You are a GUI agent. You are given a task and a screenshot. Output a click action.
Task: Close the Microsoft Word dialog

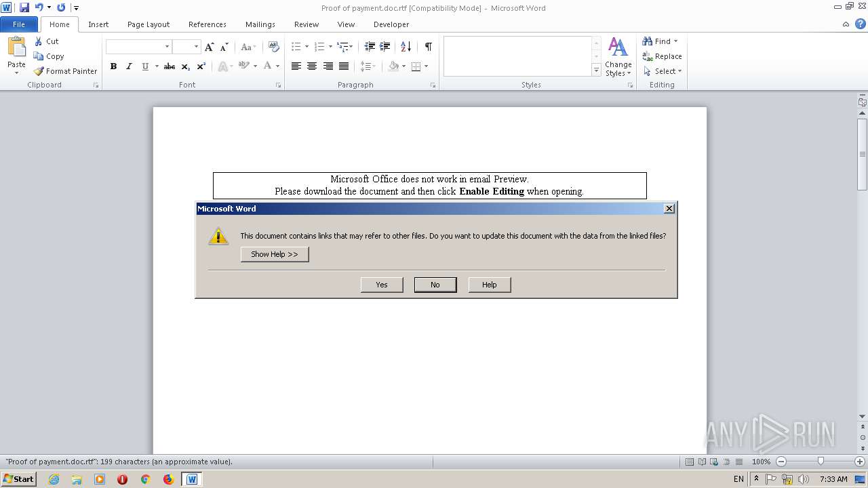669,209
